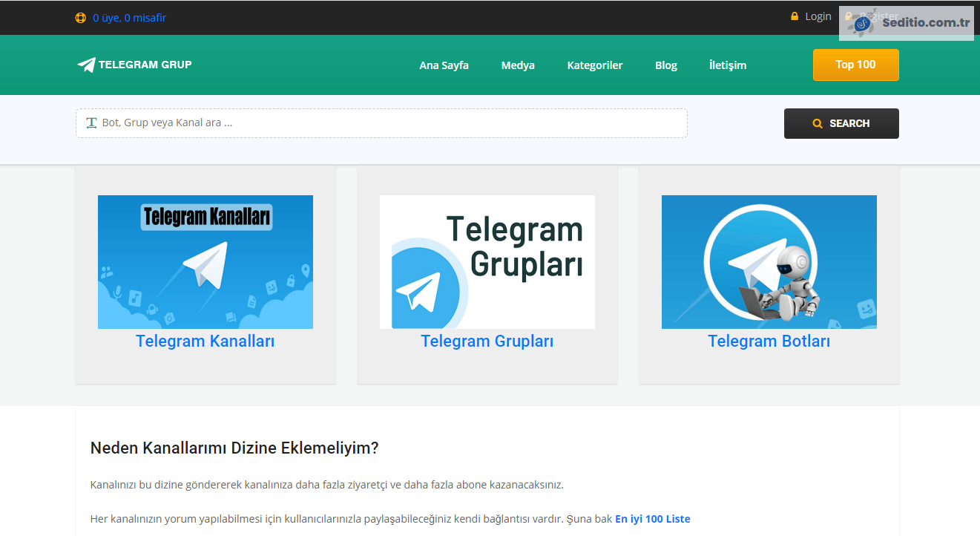Click the orange Top 100 button
This screenshot has height=536, width=980.
click(856, 65)
